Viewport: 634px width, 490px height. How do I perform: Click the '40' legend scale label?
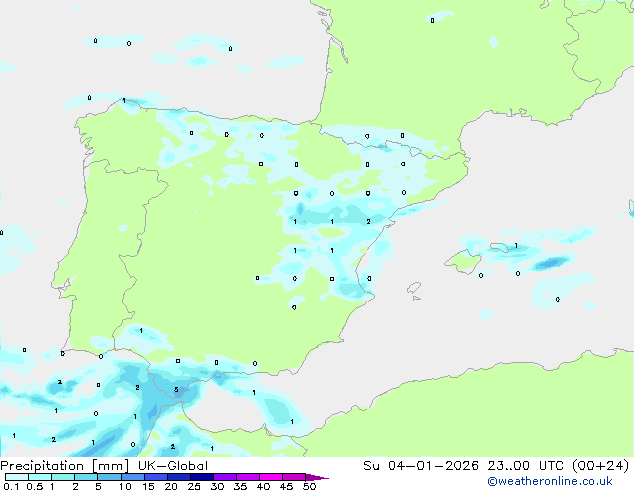click(263, 486)
